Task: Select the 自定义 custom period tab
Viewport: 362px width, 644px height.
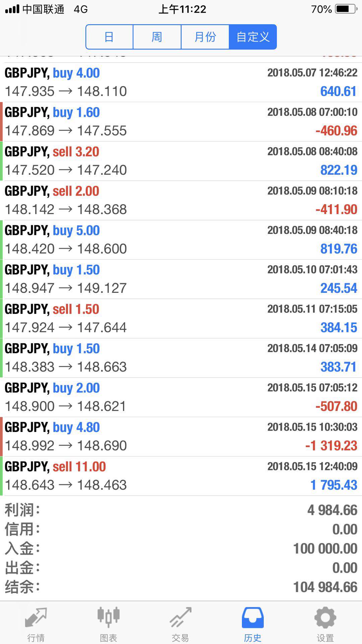Action: [x=253, y=37]
